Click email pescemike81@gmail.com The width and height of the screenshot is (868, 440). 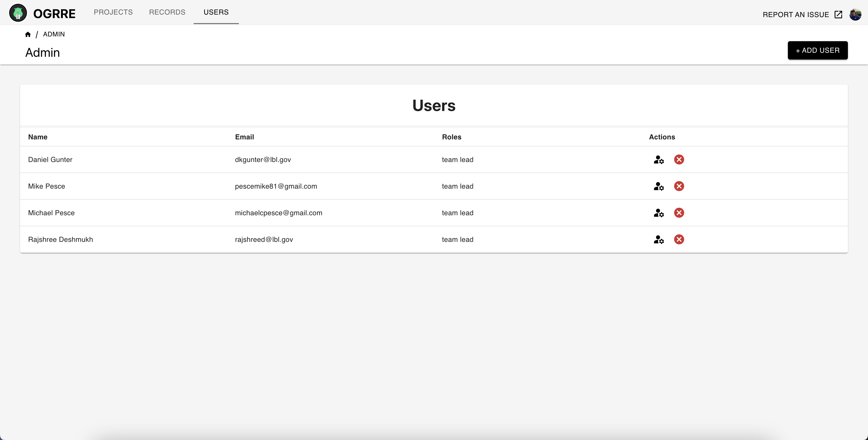(276, 186)
